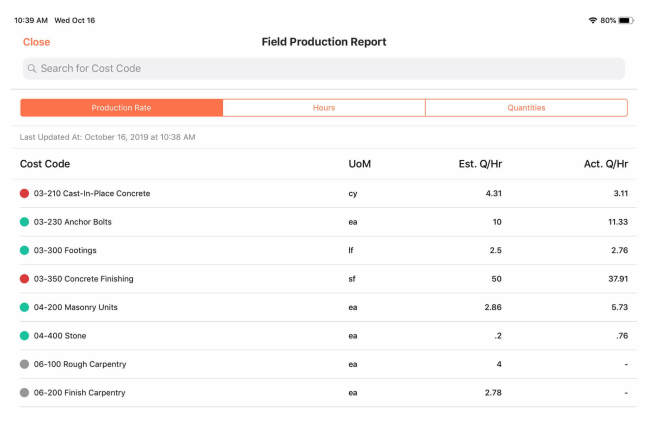Screen dimensions: 648x432
Task: Select the Production Rate segment
Action: coord(122,107)
